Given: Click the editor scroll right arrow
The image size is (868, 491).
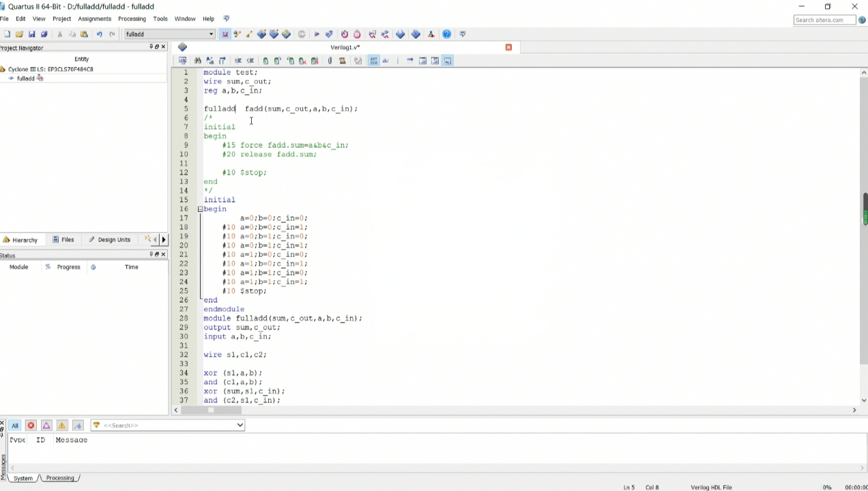Looking at the screenshot, I should (854, 410).
